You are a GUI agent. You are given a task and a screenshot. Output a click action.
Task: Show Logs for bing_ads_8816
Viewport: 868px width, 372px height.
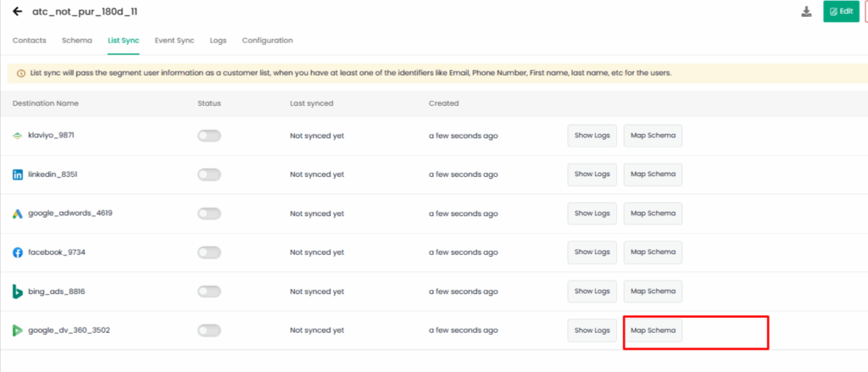coord(593,291)
